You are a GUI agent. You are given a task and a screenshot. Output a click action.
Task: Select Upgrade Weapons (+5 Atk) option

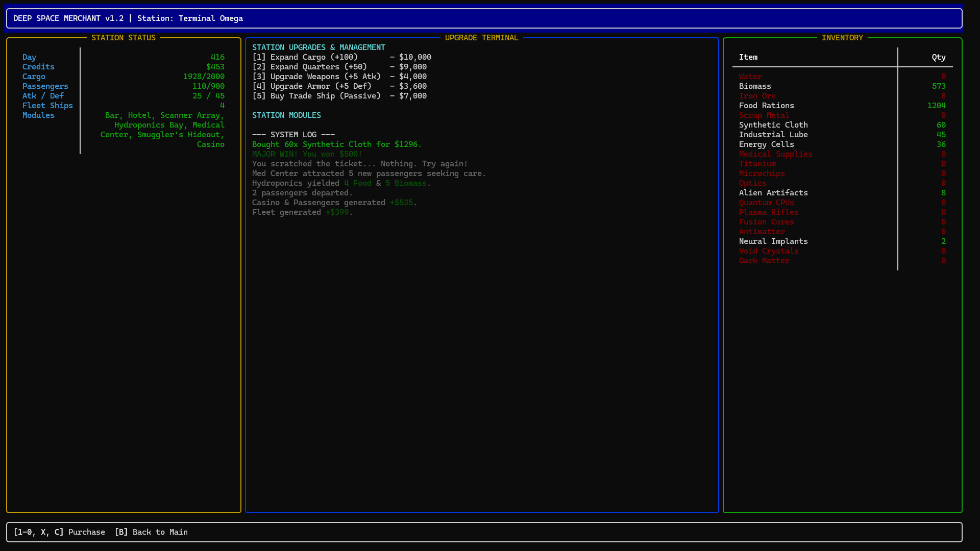pos(339,77)
